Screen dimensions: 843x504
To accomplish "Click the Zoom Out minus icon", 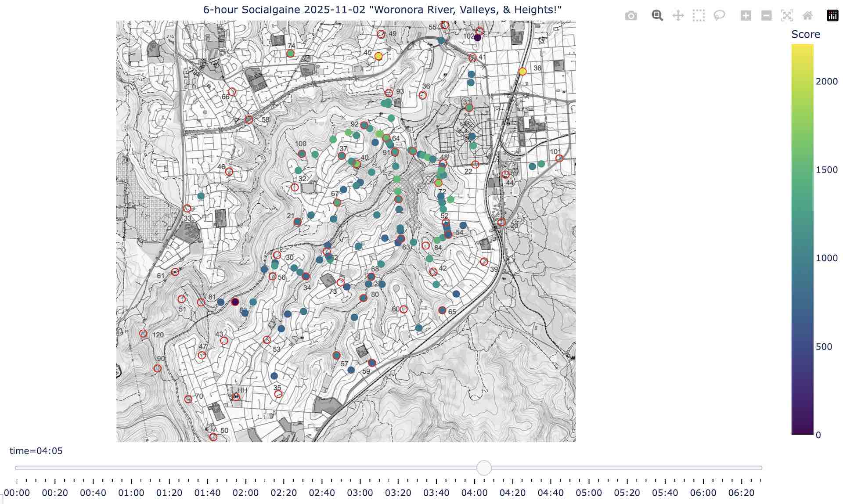I will click(x=766, y=16).
